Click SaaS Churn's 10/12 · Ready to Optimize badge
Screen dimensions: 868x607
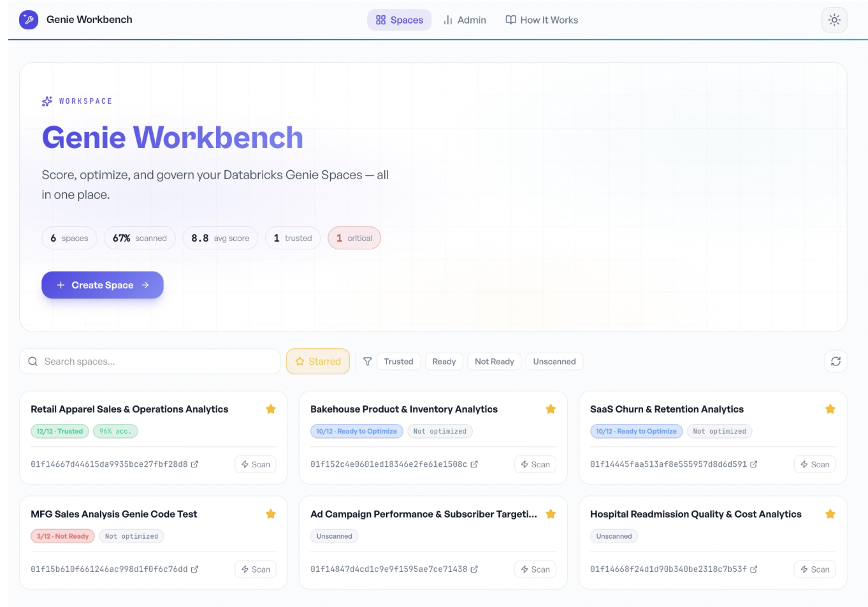(x=637, y=431)
